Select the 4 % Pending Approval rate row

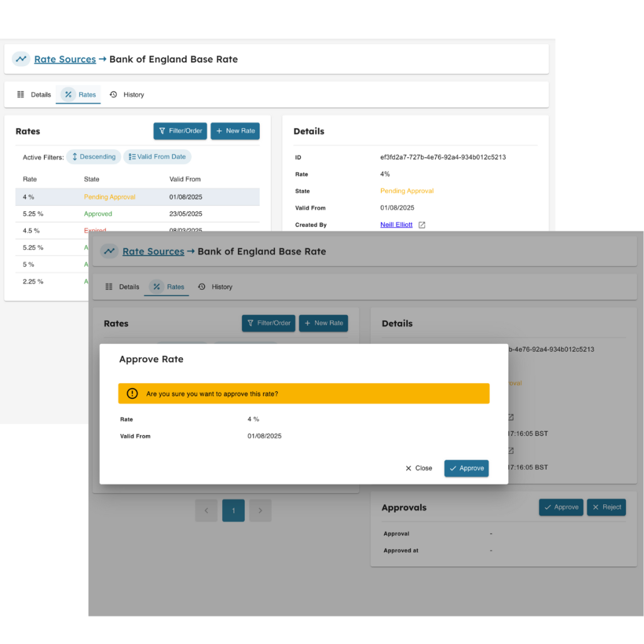pyautogui.click(x=138, y=197)
